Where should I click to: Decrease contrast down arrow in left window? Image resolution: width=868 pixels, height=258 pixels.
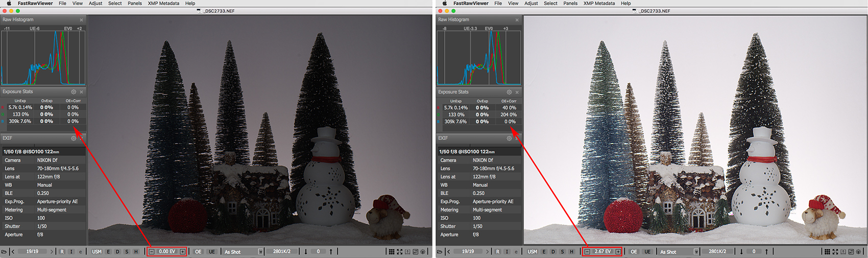point(306,252)
